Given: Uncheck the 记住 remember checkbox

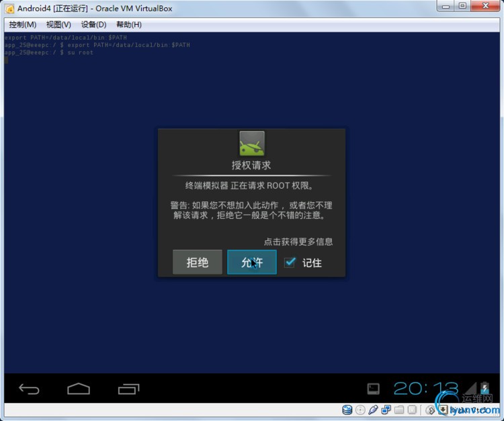Looking at the screenshot, I should pos(290,263).
